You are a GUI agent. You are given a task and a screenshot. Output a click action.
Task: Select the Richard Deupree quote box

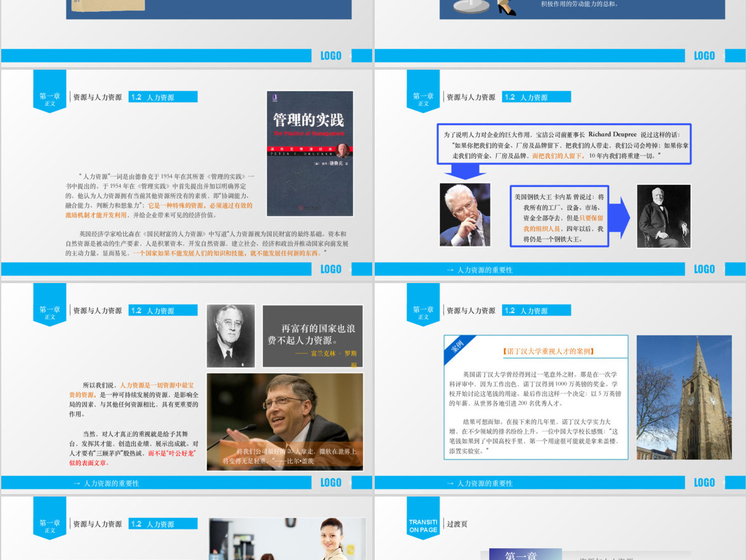coord(564,144)
